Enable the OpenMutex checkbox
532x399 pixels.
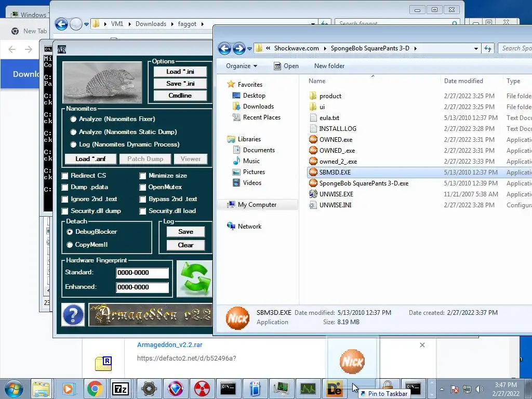pos(142,187)
